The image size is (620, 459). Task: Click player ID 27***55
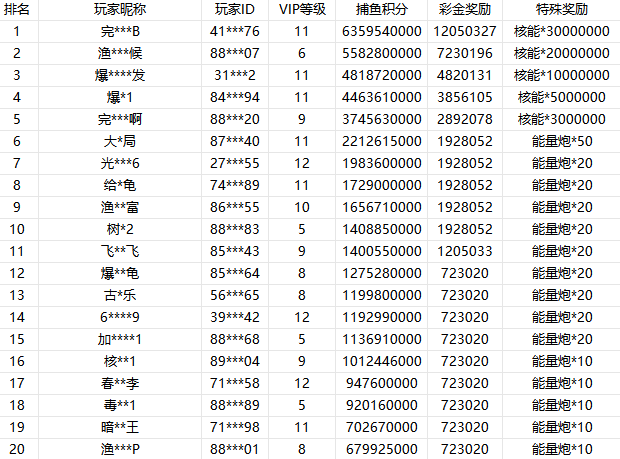tap(234, 163)
